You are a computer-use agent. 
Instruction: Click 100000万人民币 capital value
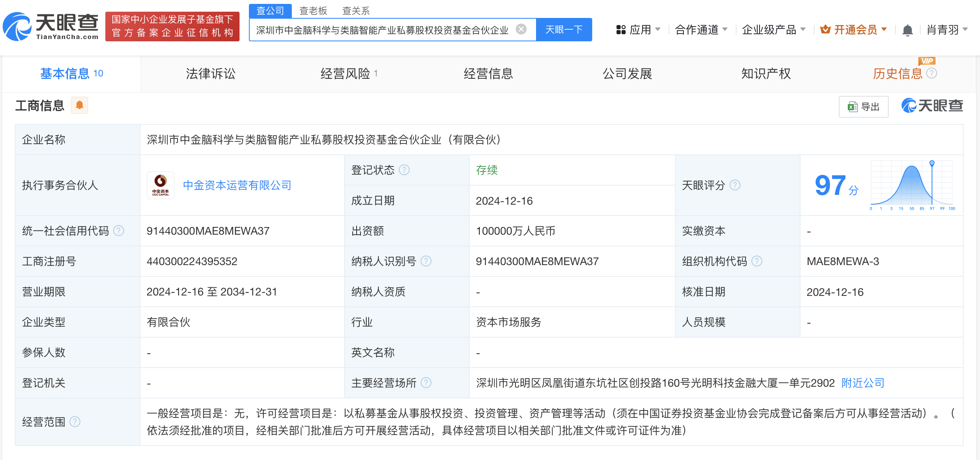pos(515,231)
